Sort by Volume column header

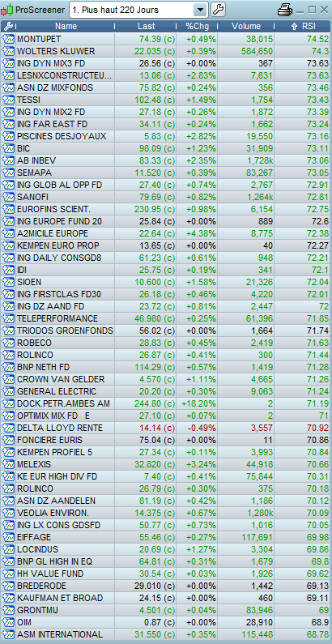tap(246, 26)
